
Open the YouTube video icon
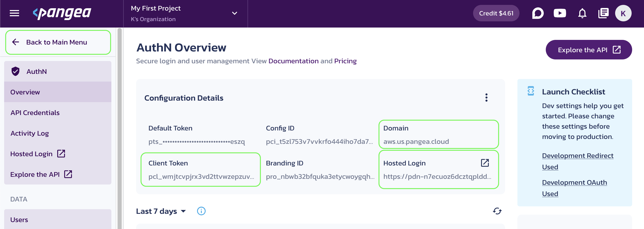[x=560, y=13]
